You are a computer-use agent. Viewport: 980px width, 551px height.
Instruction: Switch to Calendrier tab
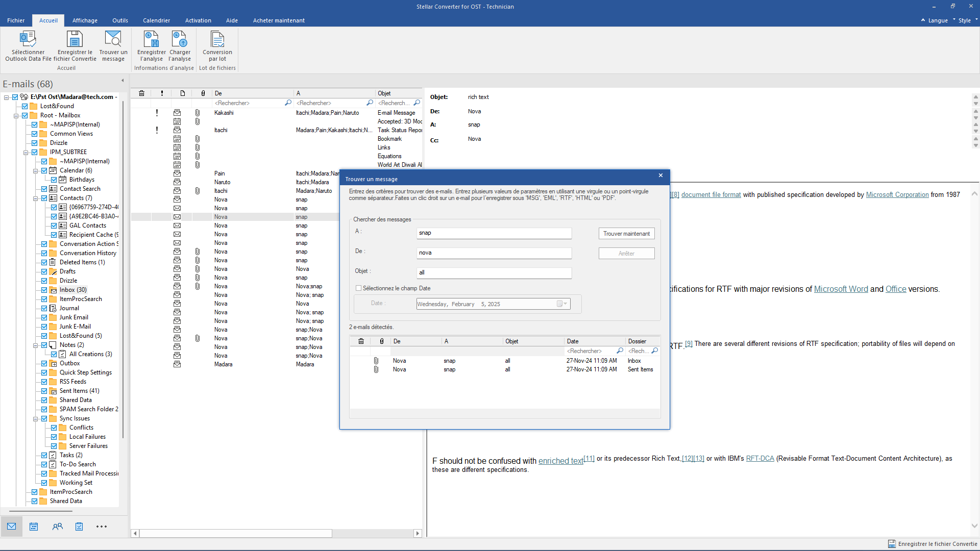coord(156,20)
